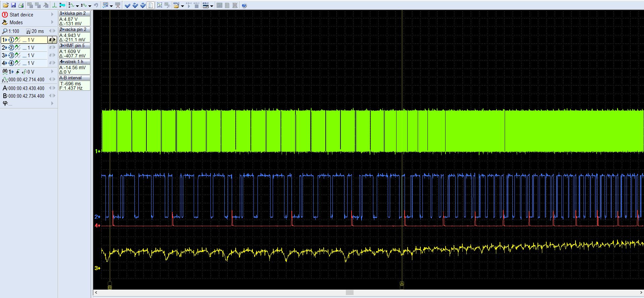Screen dimensions: 644x298
Task: Open a saved file via folder icon
Action: [x=6, y=5]
